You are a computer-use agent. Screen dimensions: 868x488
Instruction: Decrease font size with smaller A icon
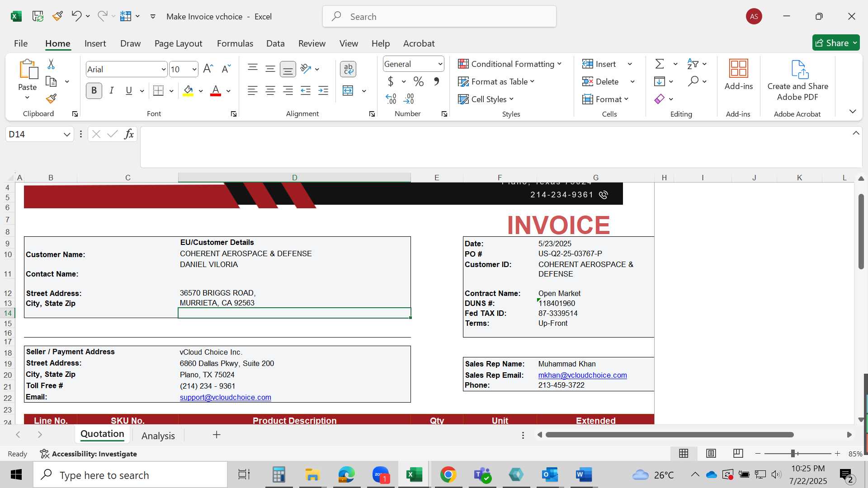[x=226, y=69]
